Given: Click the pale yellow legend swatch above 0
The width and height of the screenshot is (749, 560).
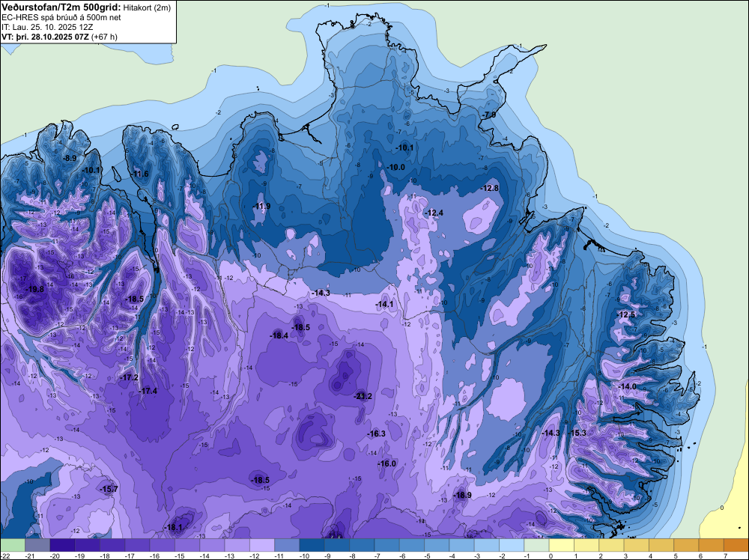Looking at the screenshot, I should click(x=562, y=545).
